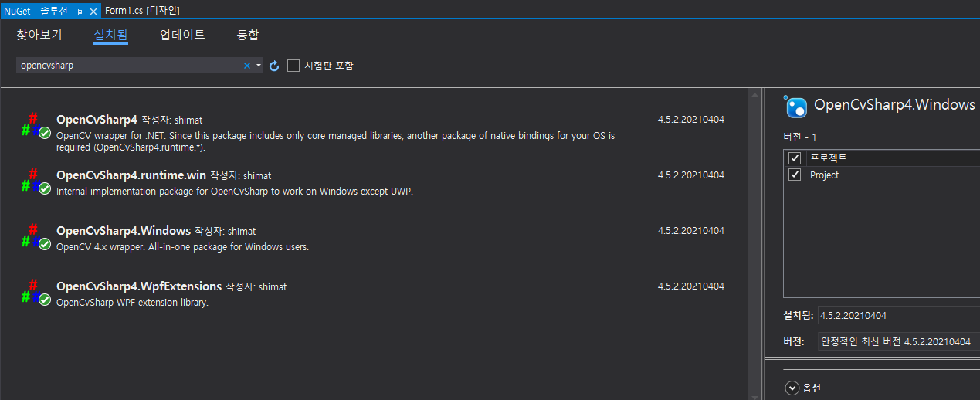Click the OpenCvSharp4.Windows heading in details pane
Image resolution: width=980 pixels, height=400 pixels.
[894, 105]
